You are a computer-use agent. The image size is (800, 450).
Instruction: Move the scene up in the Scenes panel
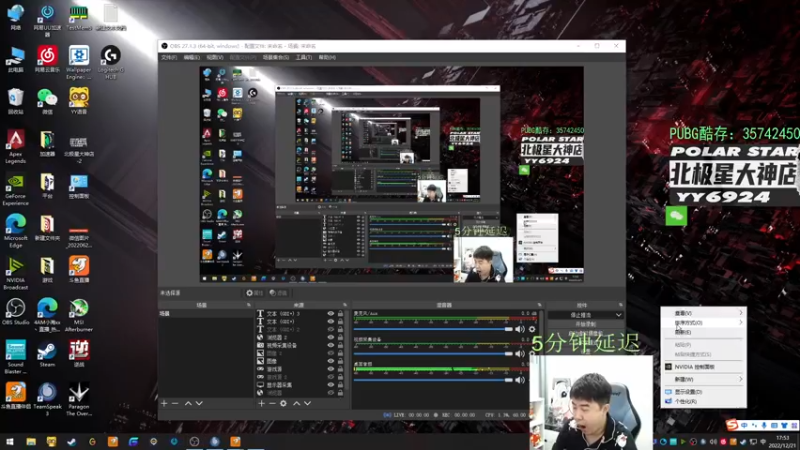(188, 403)
